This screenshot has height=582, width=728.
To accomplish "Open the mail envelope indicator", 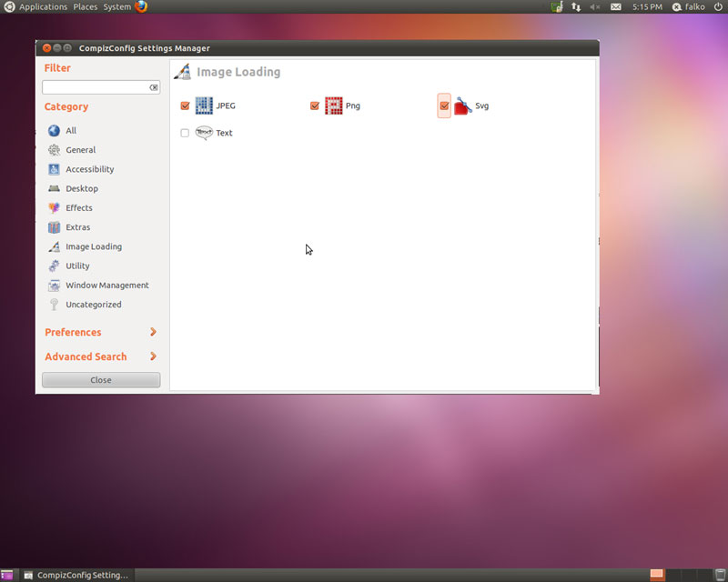I will tap(616, 6).
